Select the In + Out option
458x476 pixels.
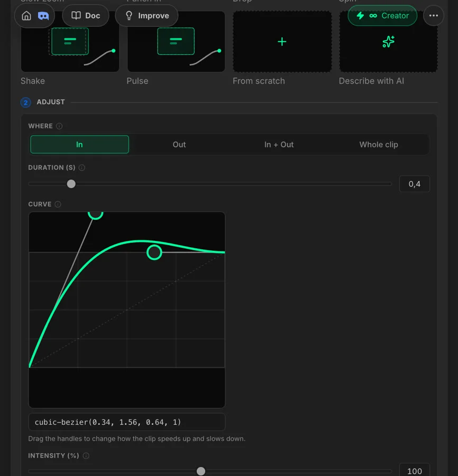(x=279, y=145)
